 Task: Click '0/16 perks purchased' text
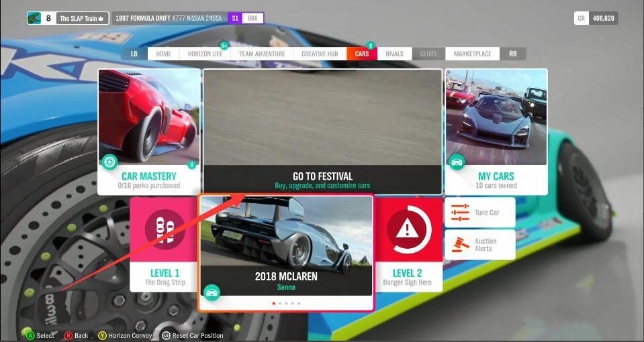149,186
